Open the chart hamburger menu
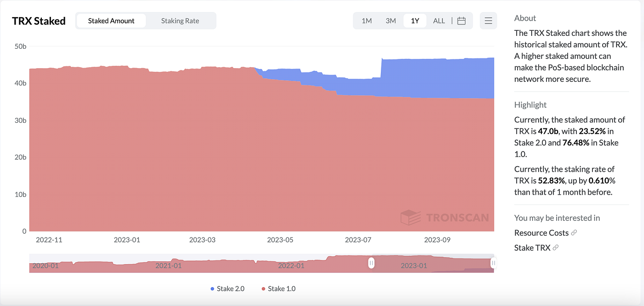This screenshot has height=306, width=644. click(x=488, y=21)
